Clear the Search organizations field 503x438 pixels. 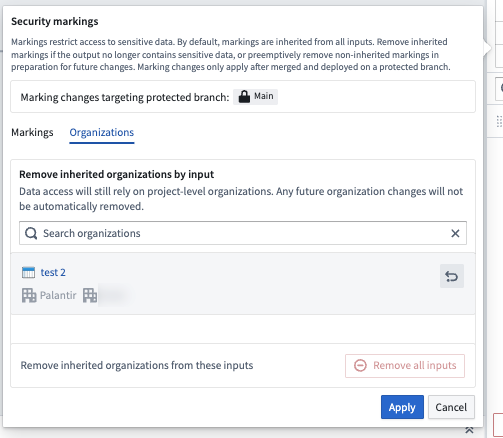(x=455, y=233)
